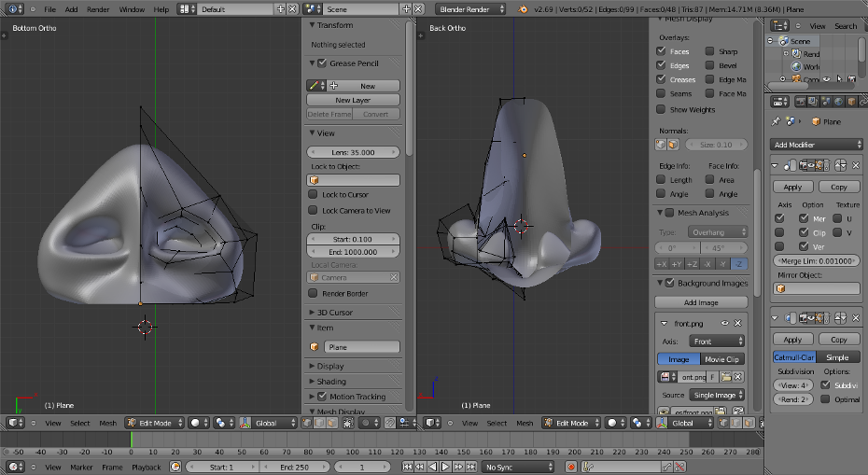
Task: Open the Render menu
Action: tap(98, 9)
